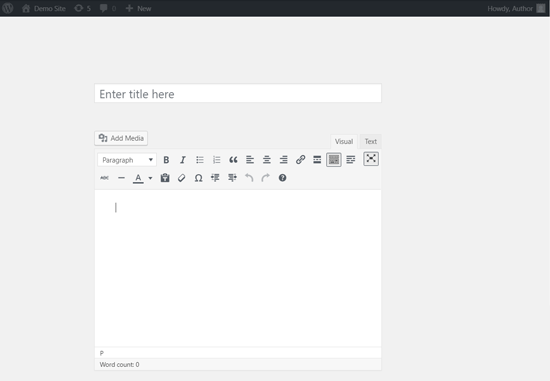Increase paragraph indent
Screen dimensions: 550x381
[x=232, y=178]
